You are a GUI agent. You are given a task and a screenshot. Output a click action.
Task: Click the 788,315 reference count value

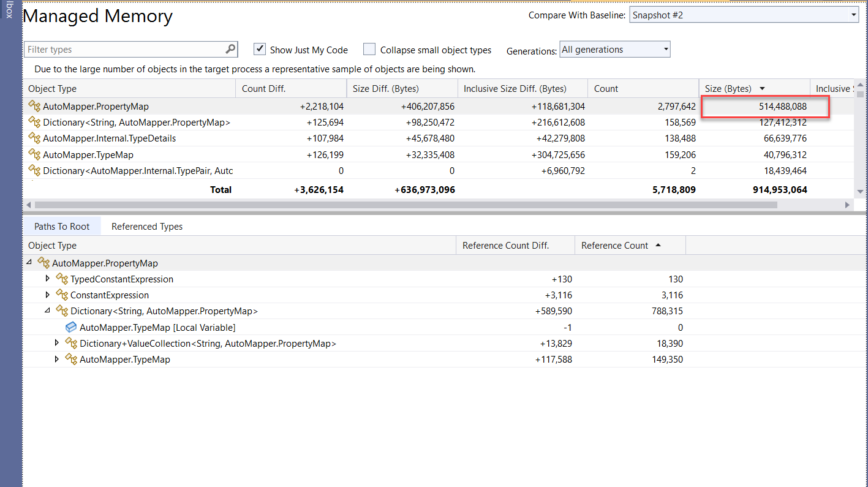[667, 311]
